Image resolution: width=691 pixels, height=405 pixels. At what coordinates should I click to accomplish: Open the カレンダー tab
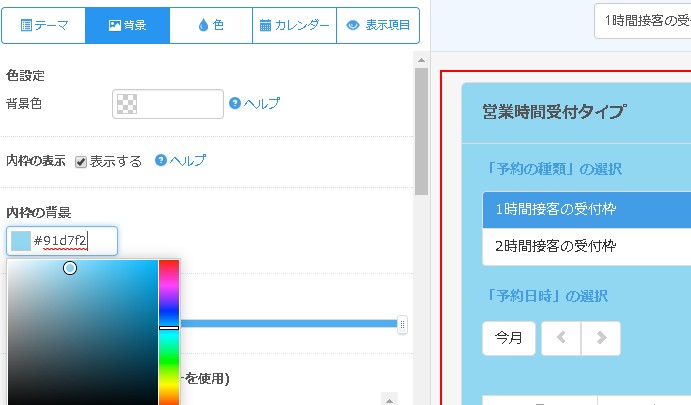tap(294, 25)
